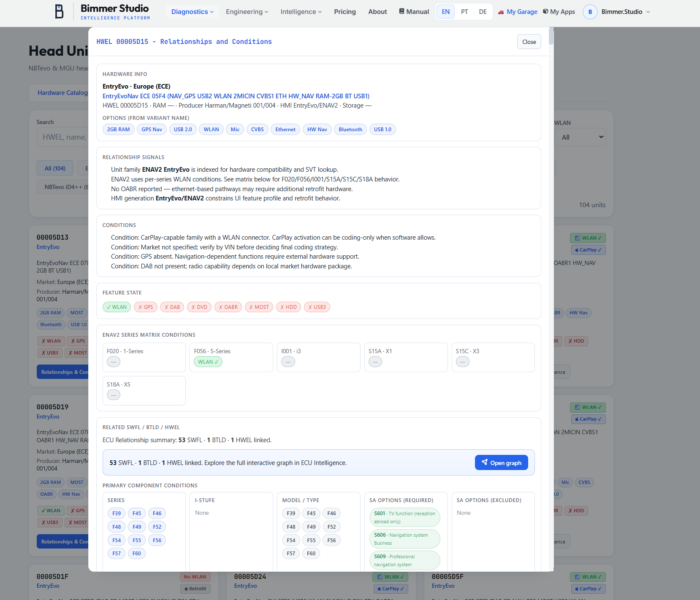Open Relationships & Conditions for 00005D19 card

(63, 541)
